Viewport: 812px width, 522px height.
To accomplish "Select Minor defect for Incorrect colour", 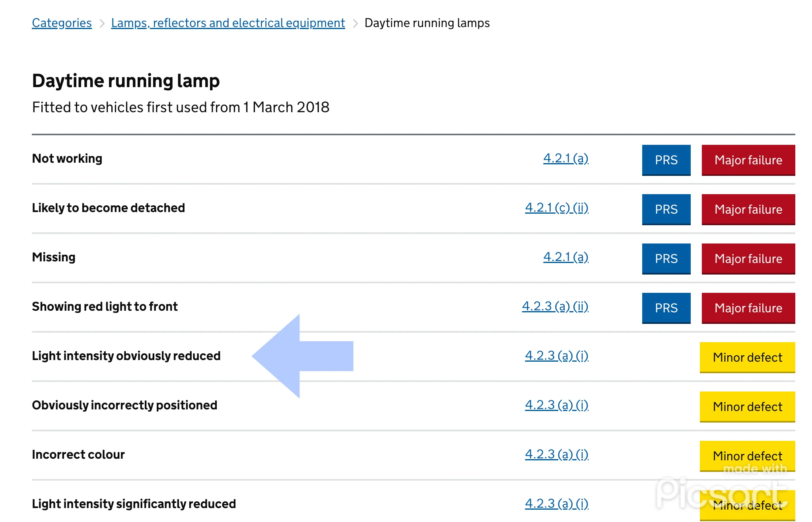I will point(747,456).
